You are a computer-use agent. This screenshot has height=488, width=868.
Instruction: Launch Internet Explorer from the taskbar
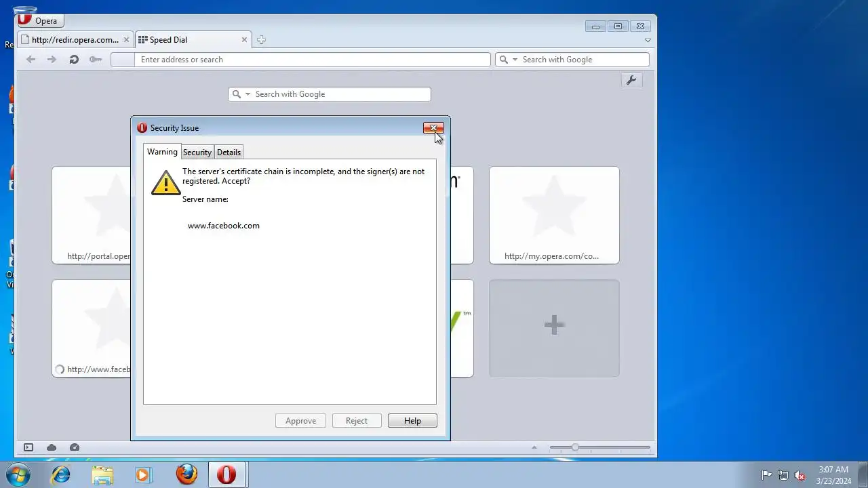point(61,474)
